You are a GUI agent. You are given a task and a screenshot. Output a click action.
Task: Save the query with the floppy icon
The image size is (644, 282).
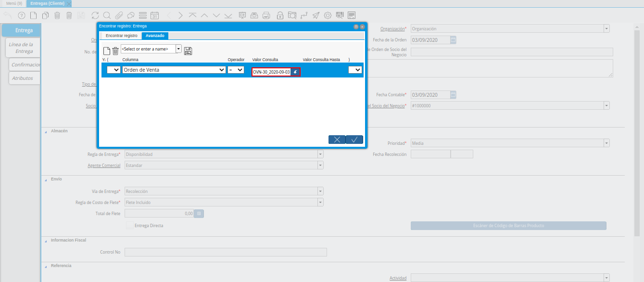point(188,51)
